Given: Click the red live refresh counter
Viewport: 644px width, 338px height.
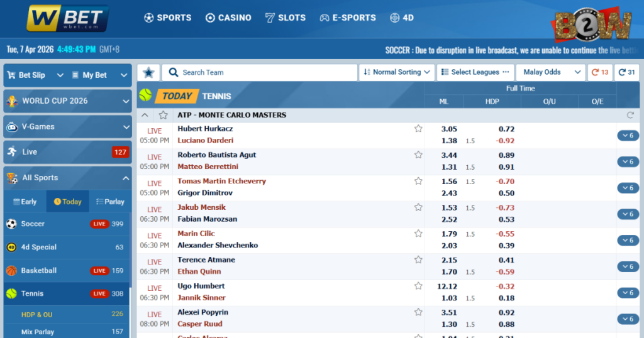Looking at the screenshot, I should pyautogui.click(x=600, y=72).
